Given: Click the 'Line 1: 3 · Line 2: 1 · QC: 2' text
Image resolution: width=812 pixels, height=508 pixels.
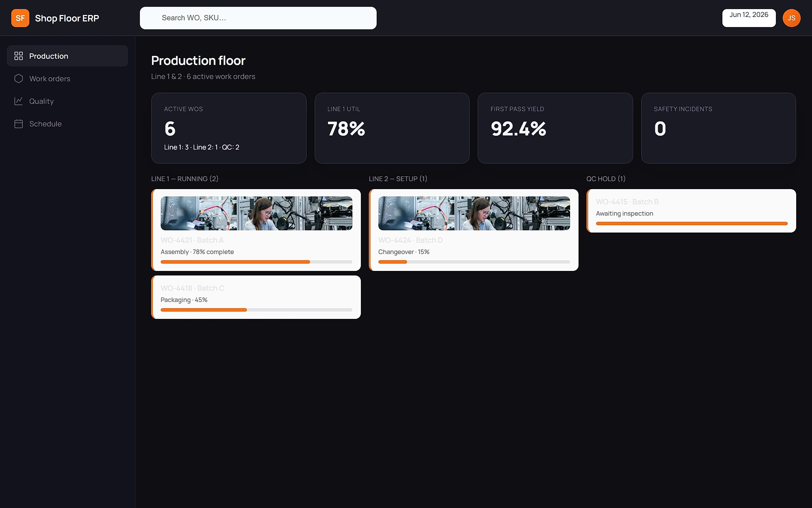Looking at the screenshot, I should (x=202, y=147).
